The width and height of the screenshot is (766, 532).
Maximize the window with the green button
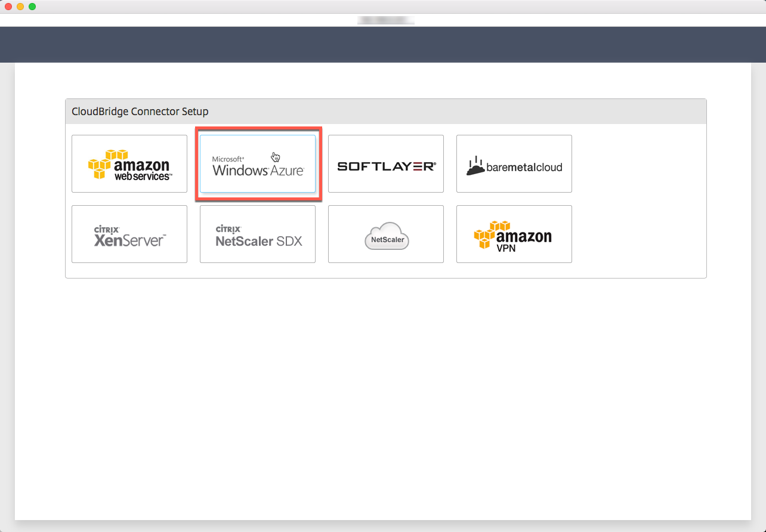coord(32,7)
